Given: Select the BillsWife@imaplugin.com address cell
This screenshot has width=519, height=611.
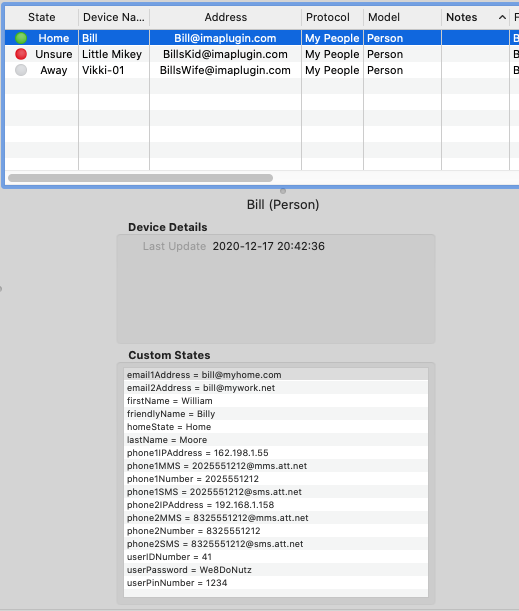Looking at the screenshot, I should [x=225, y=70].
